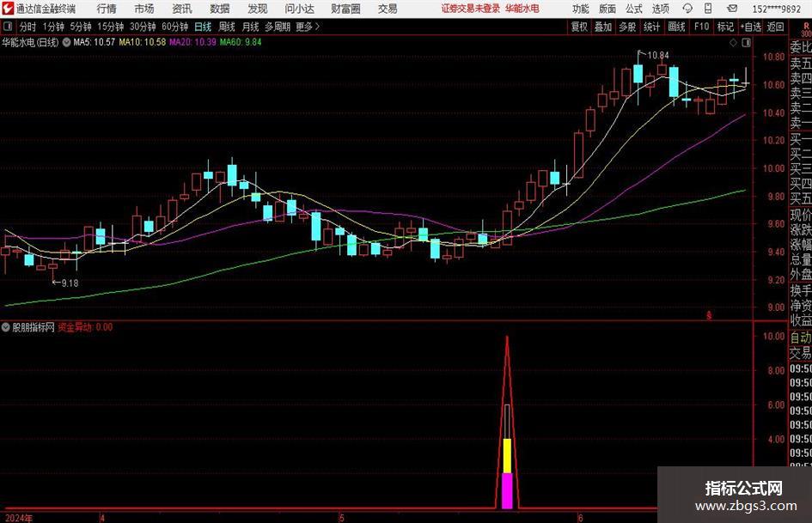Screen dimensions: 812x523
Task: Click the 画线 drawing button
Action: (676, 27)
